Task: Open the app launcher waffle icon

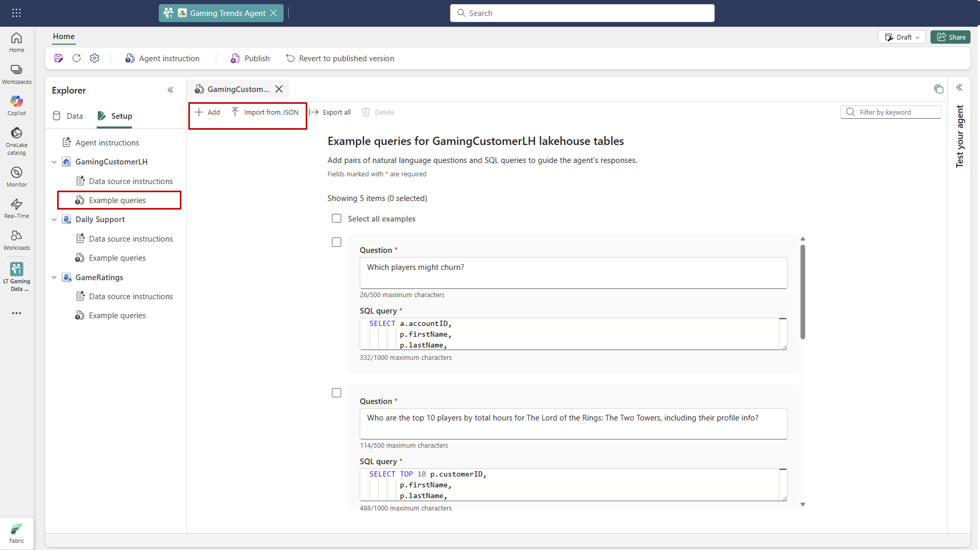Action: pyautogui.click(x=16, y=13)
